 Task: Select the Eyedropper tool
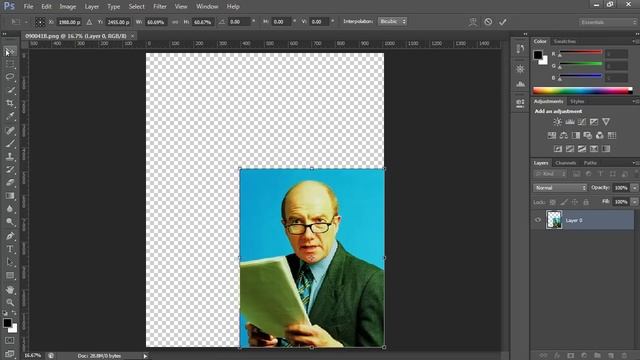tap(10, 116)
